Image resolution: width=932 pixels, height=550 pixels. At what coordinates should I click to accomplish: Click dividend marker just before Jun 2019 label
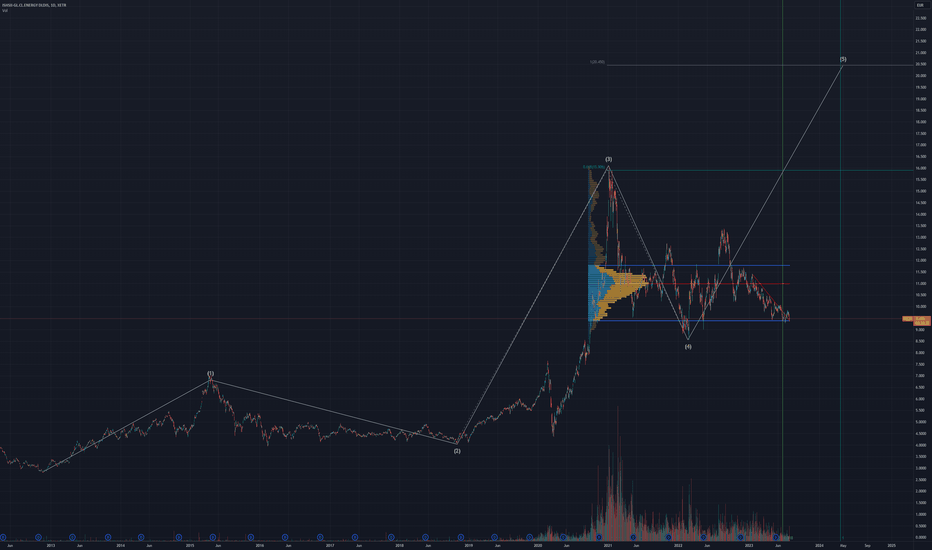coord(495,537)
